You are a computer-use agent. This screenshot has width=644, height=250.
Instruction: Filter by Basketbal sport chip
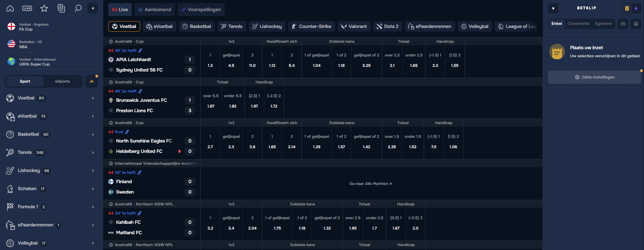(x=197, y=26)
